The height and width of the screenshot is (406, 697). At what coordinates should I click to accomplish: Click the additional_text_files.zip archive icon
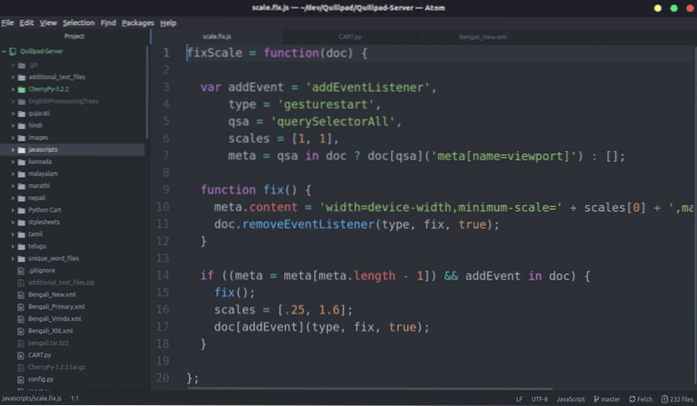(20, 282)
